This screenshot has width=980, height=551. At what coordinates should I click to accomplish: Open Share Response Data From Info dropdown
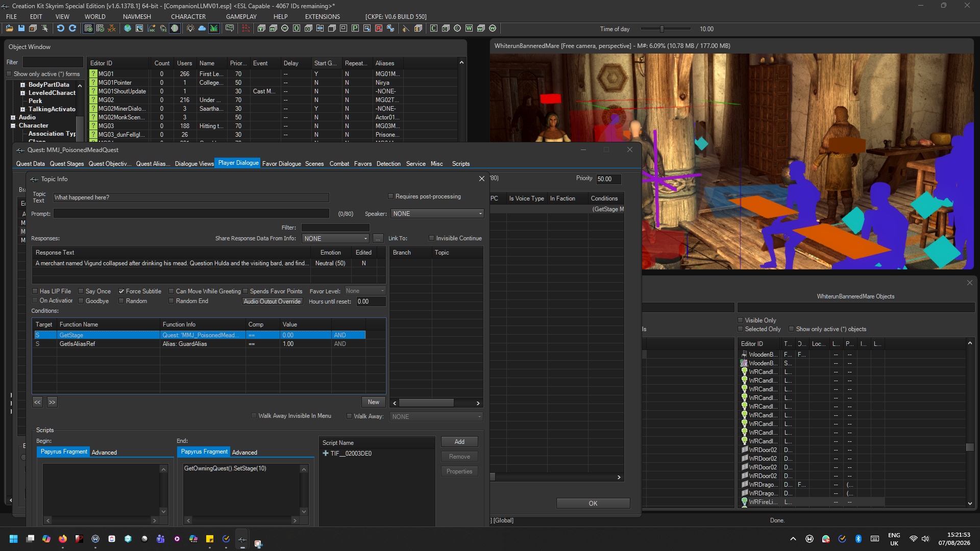pyautogui.click(x=335, y=238)
